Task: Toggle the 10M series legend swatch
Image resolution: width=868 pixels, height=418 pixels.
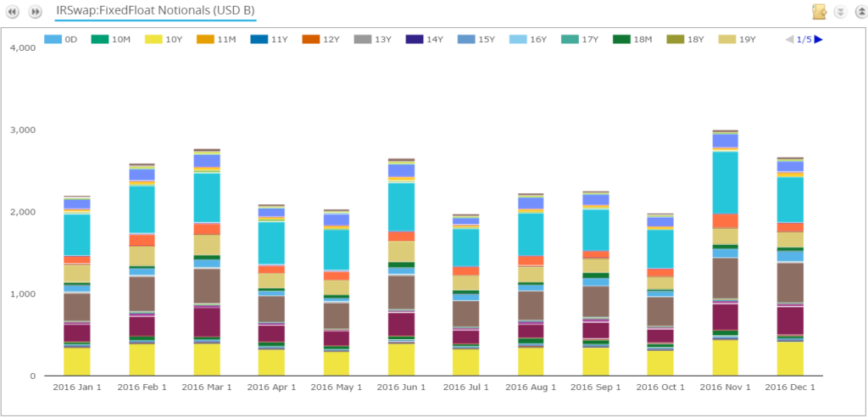Action: point(99,39)
